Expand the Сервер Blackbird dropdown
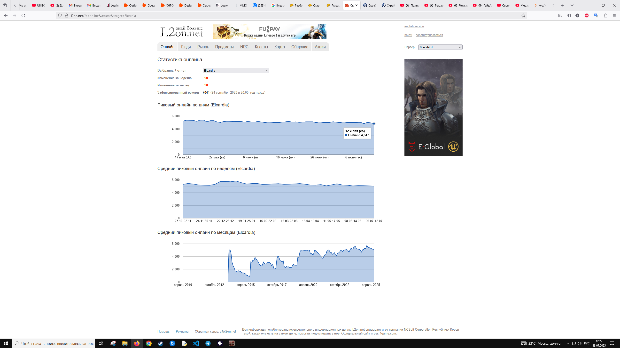The image size is (620, 364). pos(440,47)
